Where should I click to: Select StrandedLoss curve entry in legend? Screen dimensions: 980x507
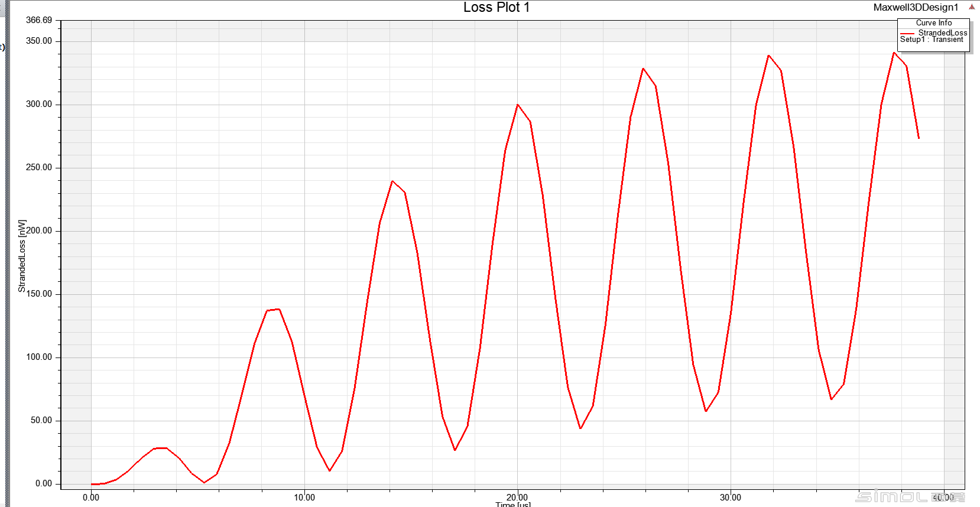[943, 32]
